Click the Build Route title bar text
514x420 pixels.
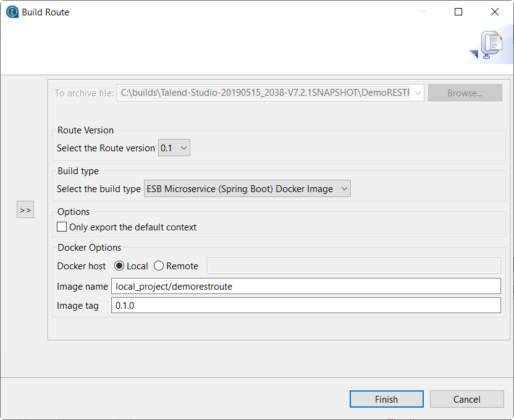pyautogui.click(x=46, y=12)
